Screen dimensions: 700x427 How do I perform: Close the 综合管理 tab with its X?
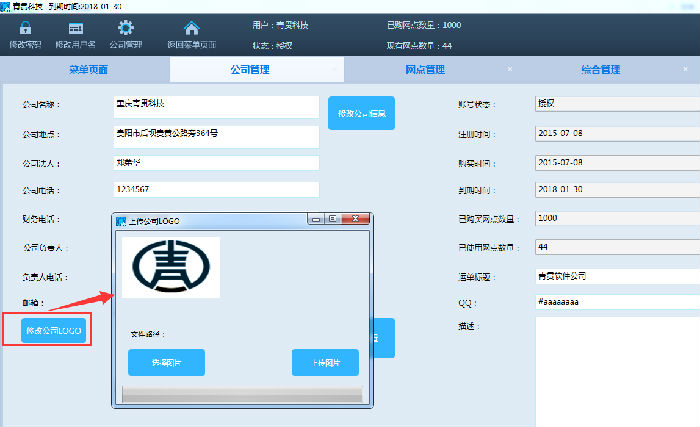coord(686,69)
